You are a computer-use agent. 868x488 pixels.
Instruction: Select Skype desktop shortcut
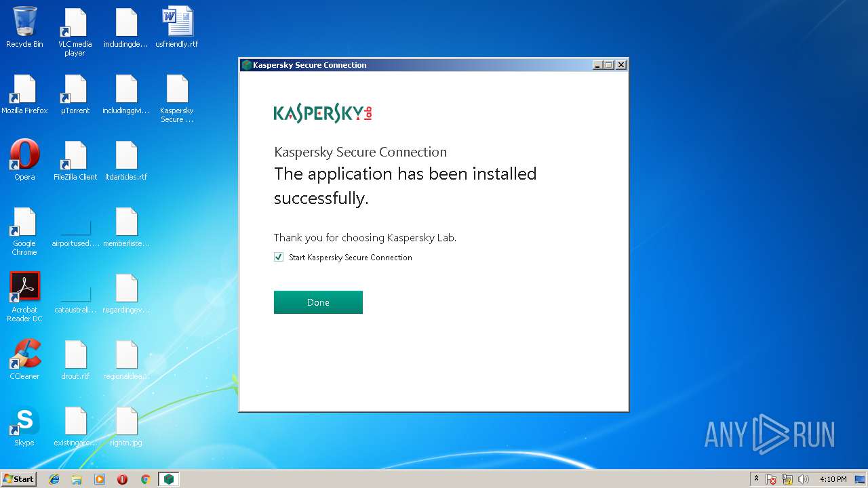click(x=24, y=426)
